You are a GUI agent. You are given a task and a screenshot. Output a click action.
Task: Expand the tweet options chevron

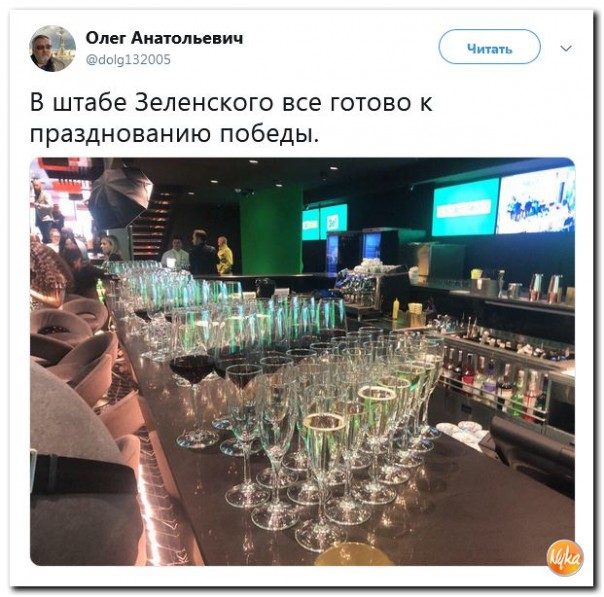(x=565, y=49)
